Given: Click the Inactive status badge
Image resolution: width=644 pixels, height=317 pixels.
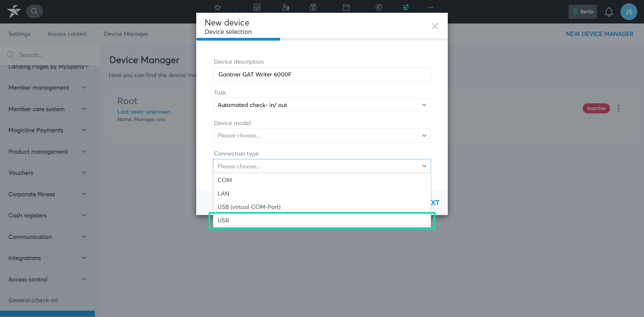Looking at the screenshot, I should [x=596, y=108].
